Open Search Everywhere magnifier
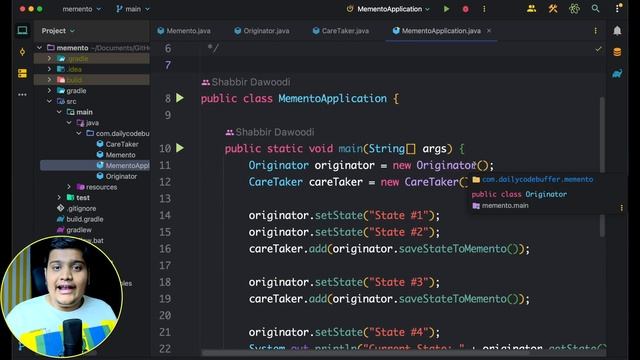The width and height of the screenshot is (640, 360). (596, 9)
